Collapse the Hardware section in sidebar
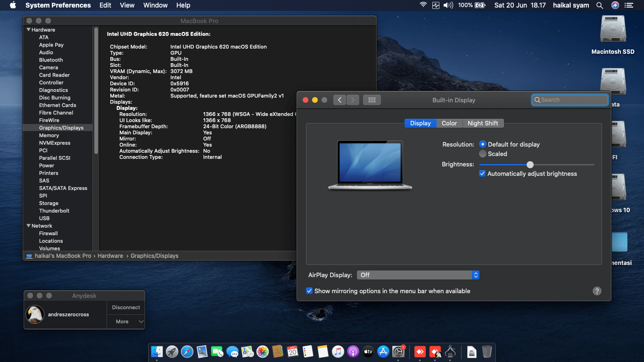The width and height of the screenshot is (644, 362). coord(28,30)
